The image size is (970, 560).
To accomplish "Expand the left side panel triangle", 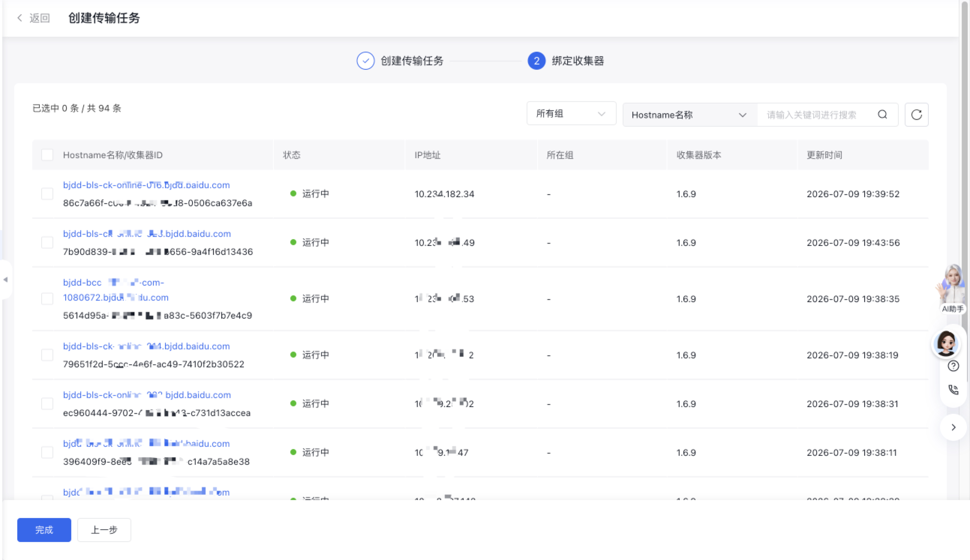I will pyautogui.click(x=5, y=280).
